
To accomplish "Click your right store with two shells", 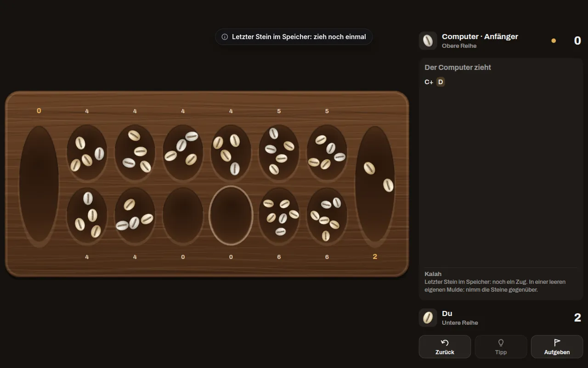I will [x=375, y=184].
